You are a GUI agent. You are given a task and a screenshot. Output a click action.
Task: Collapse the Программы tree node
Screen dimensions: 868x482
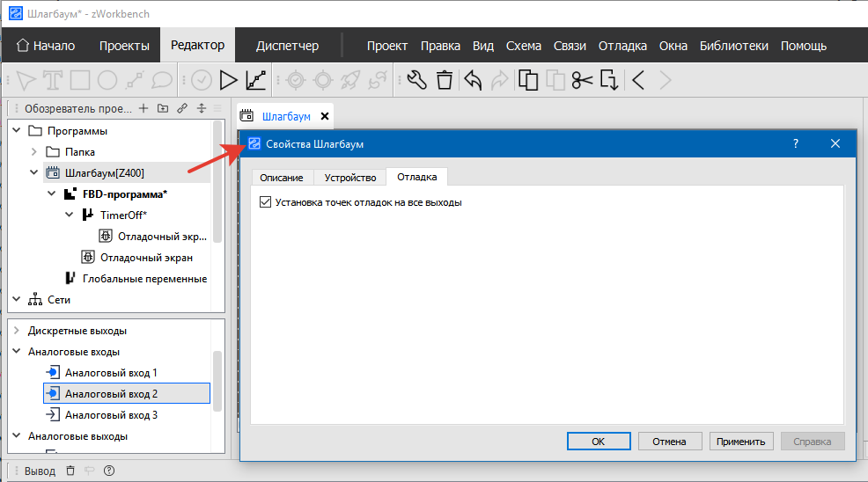point(15,131)
